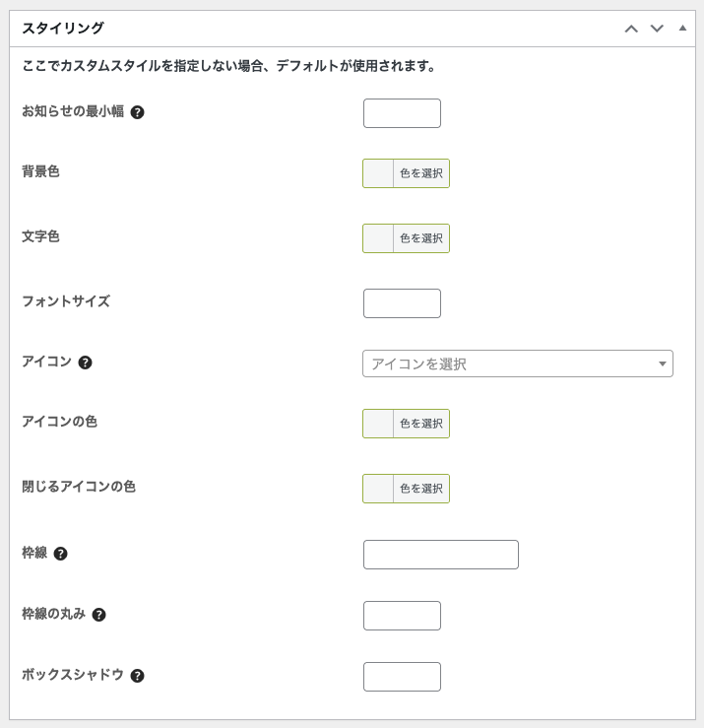Click into the 枠線の丸み input field
This screenshot has height=728, width=704.
tap(402, 616)
